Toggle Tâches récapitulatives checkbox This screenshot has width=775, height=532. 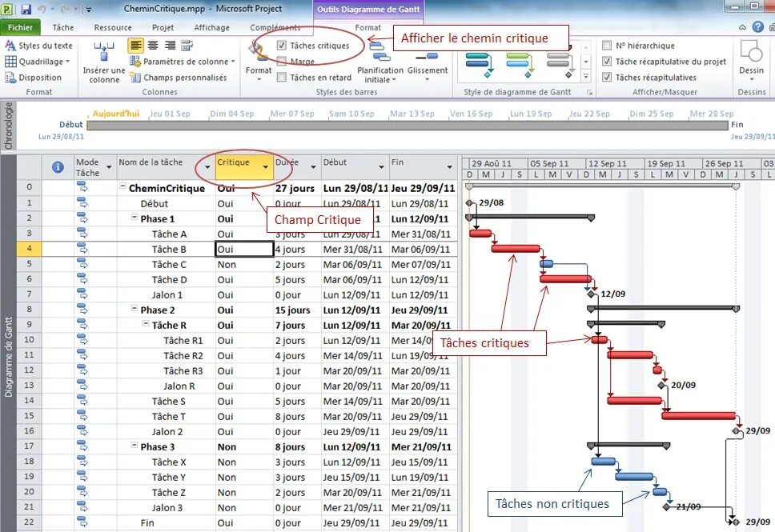coord(607,77)
